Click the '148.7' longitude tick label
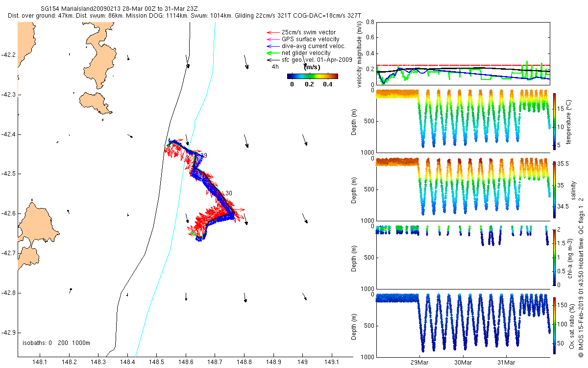The width and height of the screenshot is (588, 368). [215, 363]
